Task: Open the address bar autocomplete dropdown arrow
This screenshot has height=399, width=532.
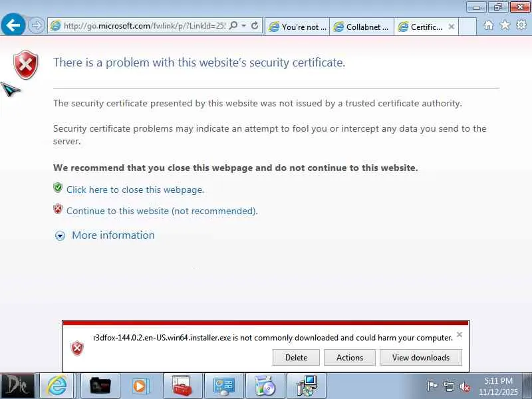Action: (243, 26)
